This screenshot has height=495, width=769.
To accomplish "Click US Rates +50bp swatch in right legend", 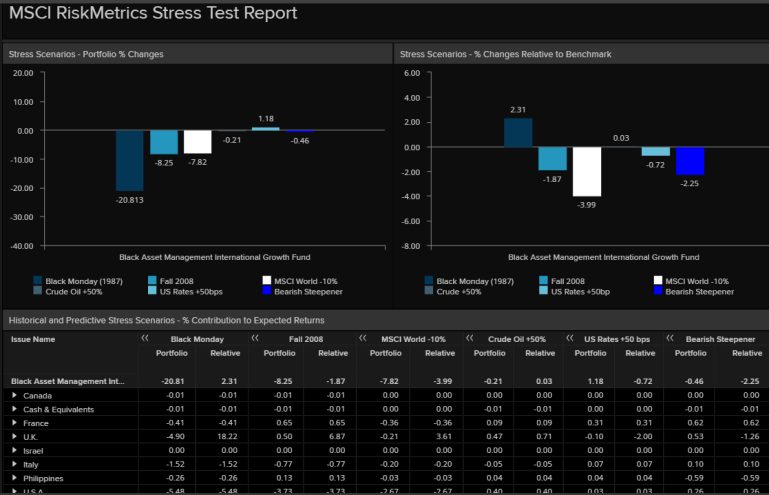I will pos(543,291).
